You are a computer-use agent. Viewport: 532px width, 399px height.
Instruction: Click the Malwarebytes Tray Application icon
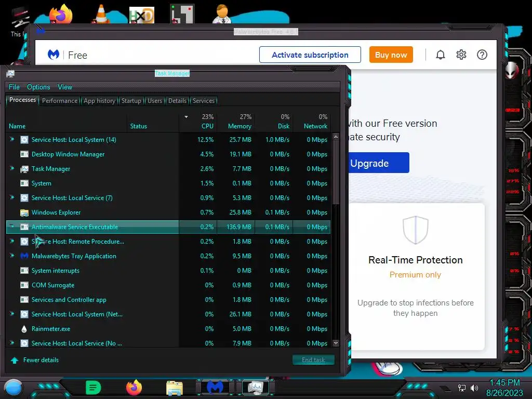pyautogui.click(x=24, y=256)
